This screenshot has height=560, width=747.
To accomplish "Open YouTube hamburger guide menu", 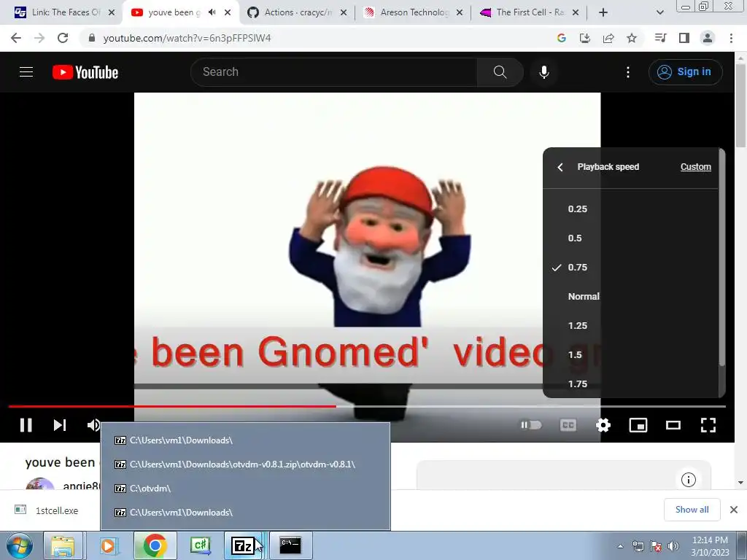I will pyautogui.click(x=26, y=72).
